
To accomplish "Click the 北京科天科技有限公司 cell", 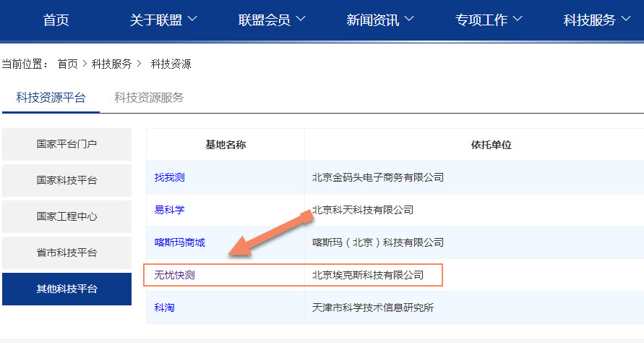I will click(363, 210).
